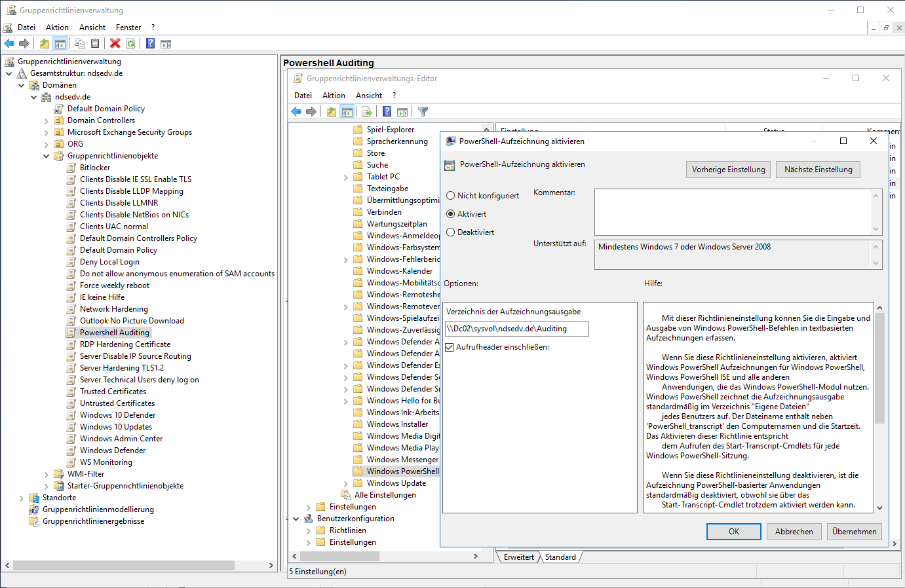Click the blue back arrow in editor toolbar
This screenshot has height=588, width=905.
pyautogui.click(x=296, y=112)
